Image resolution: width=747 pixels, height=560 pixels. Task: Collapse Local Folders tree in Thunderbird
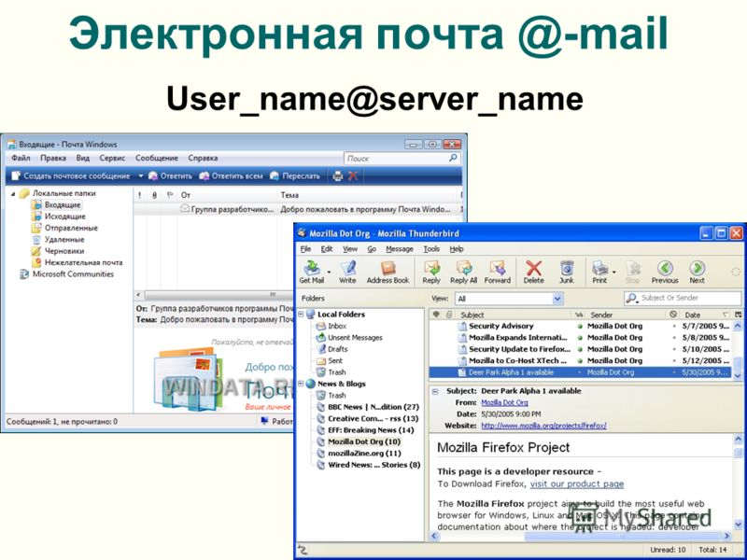point(301,315)
